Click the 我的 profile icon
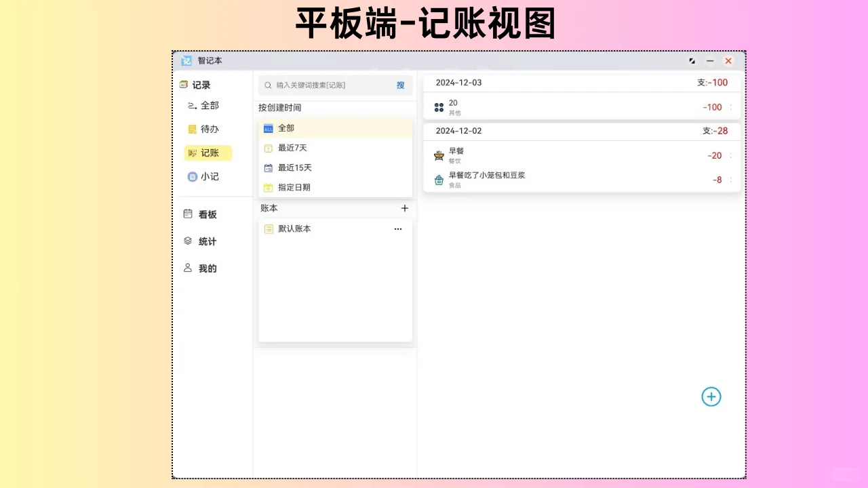 pos(188,268)
